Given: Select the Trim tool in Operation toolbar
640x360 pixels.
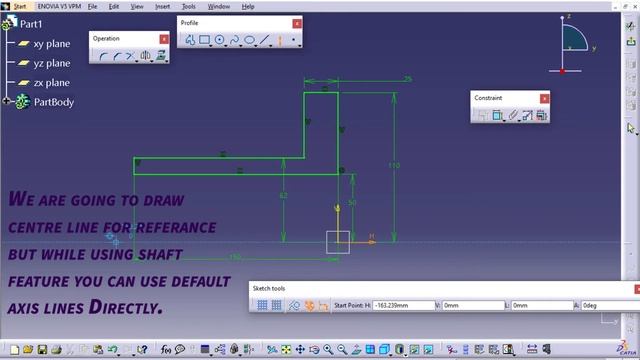Looking at the screenshot, I should (130, 56).
